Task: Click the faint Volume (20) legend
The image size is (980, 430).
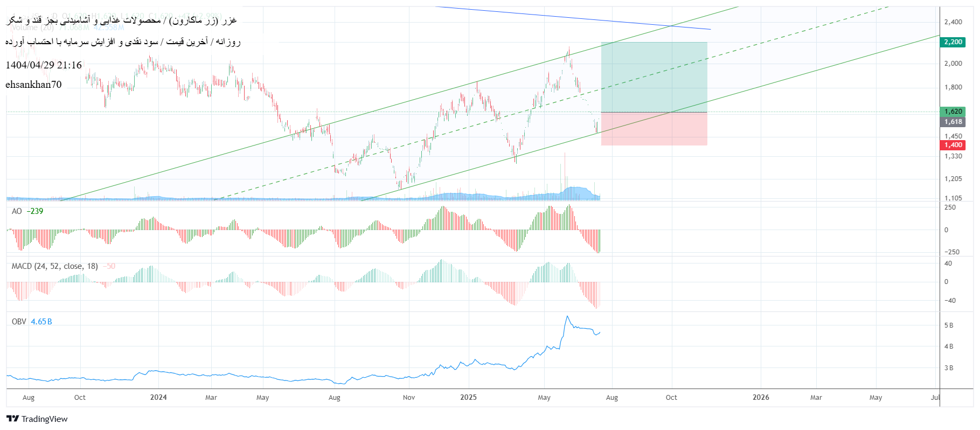Action: (32, 27)
